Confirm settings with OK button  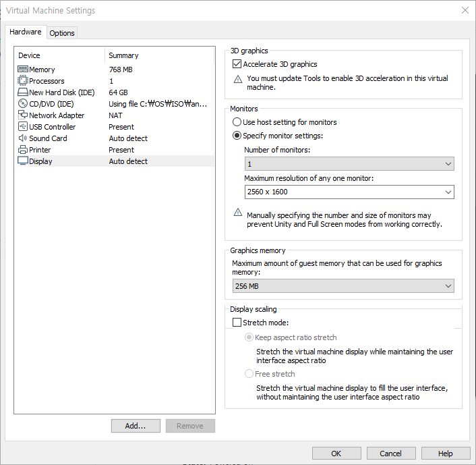coord(336,454)
